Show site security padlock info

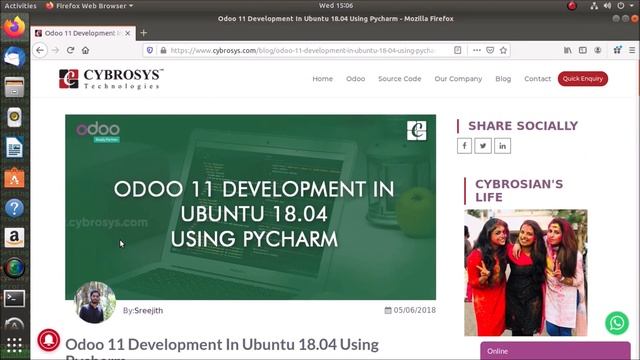163,50
